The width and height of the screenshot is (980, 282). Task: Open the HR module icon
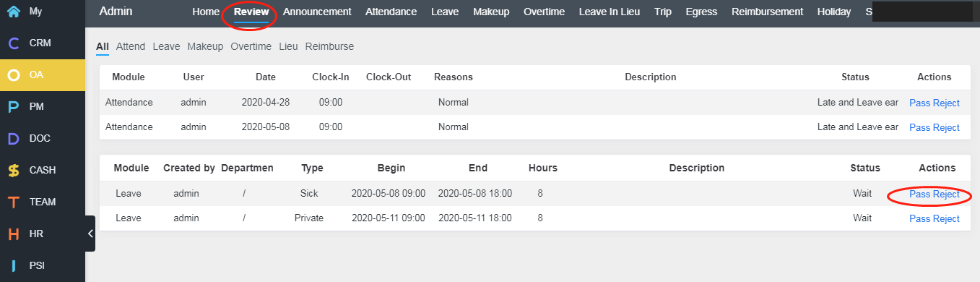[13, 234]
